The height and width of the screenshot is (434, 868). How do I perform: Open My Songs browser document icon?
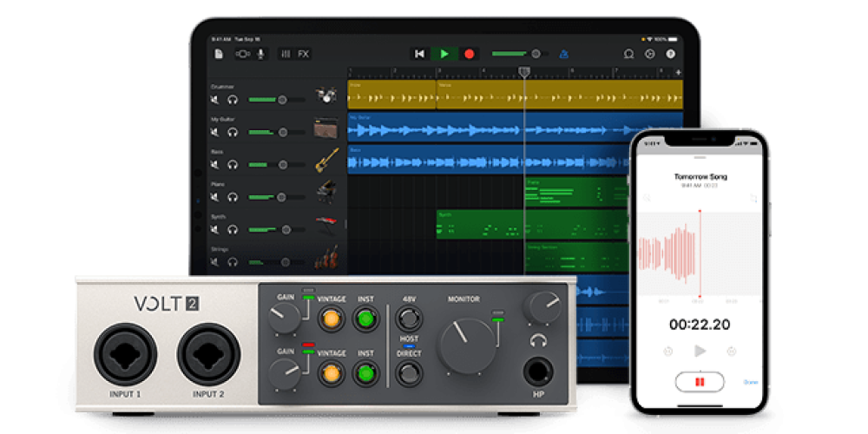click(219, 54)
